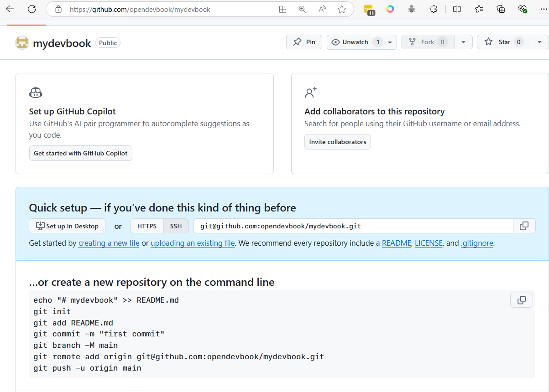Open the Fork dropdown arrow
Viewport: 549px width, 392px height.
tap(463, 42)
